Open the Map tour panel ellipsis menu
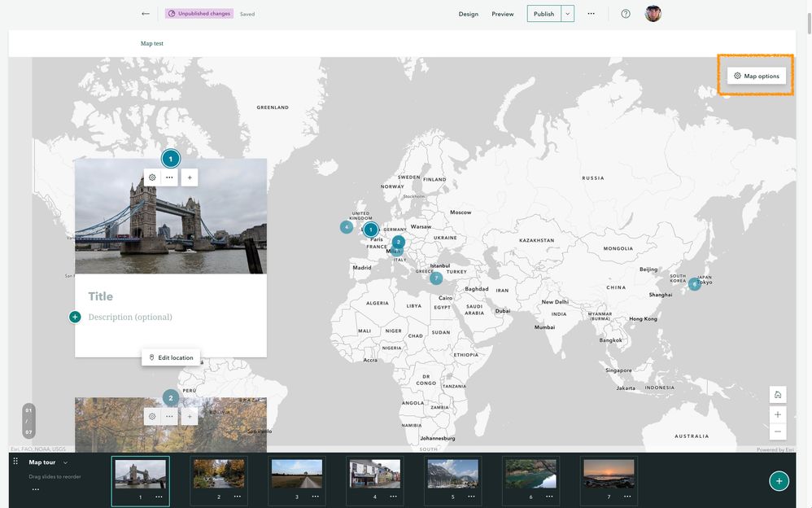The height and width of the screenshot is (508, 812). pyautogui.click(x=35, y=489)
